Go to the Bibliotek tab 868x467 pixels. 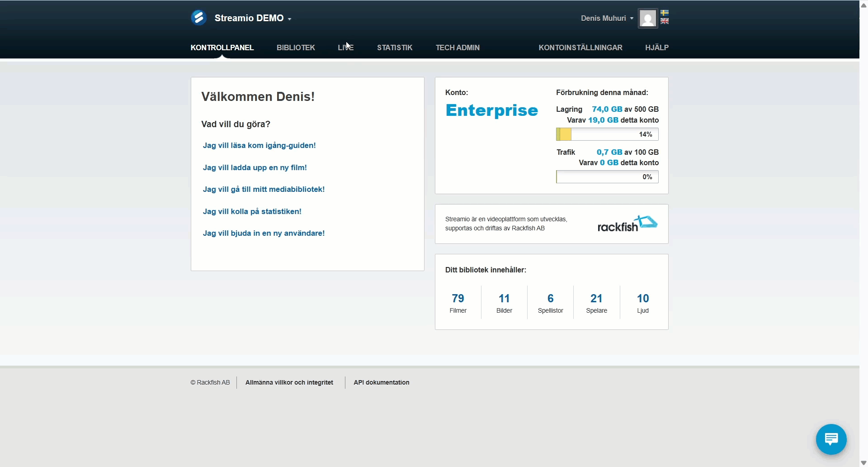coord(296,48)
